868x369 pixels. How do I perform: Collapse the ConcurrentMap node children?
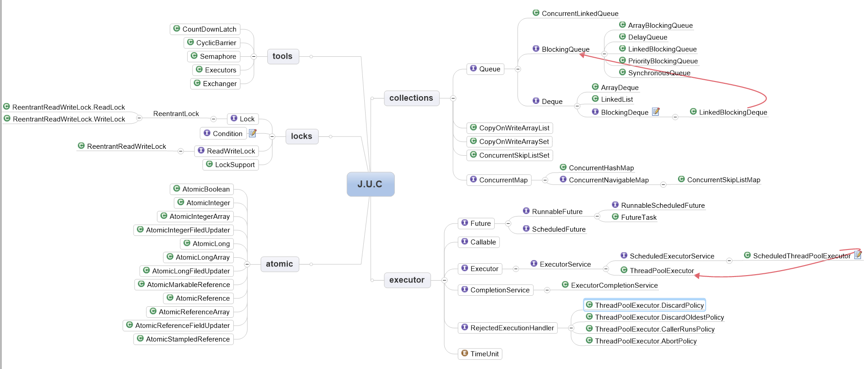tap(545, 180)
